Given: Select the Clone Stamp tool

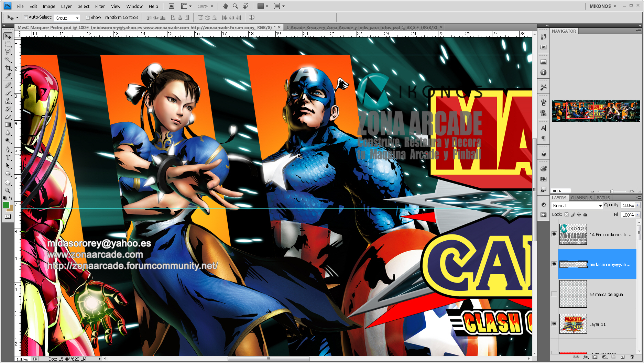Looking at the screenshot, I should click(8, 101).
